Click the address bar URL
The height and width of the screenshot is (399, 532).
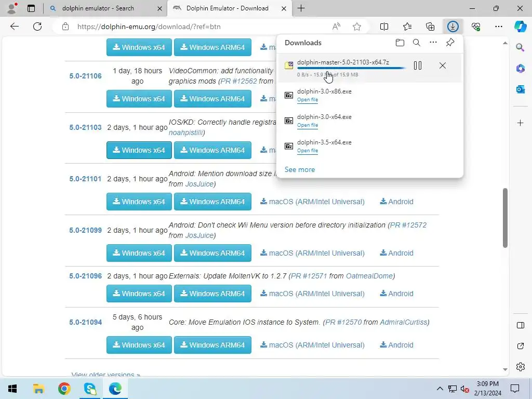click(149, 26)
